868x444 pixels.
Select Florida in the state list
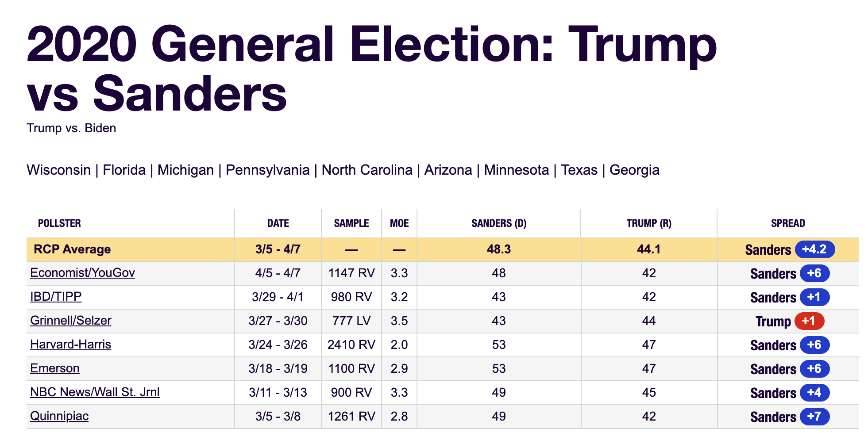pyautogui.click(x=124, y=170)
